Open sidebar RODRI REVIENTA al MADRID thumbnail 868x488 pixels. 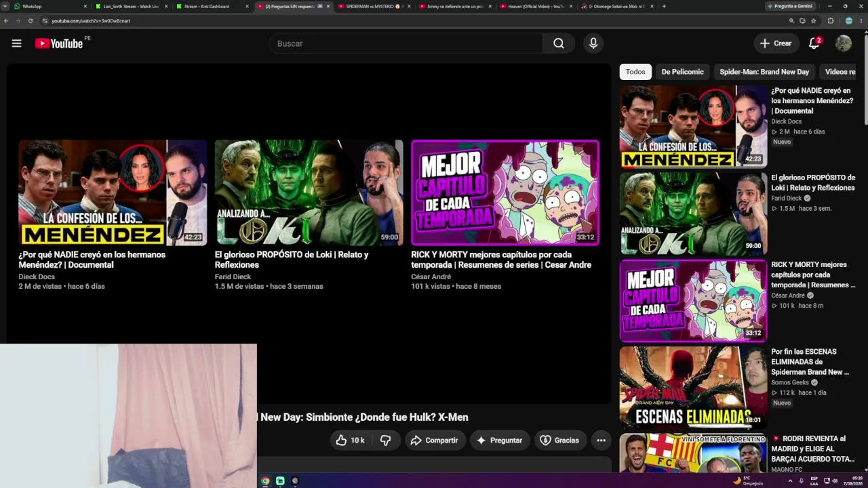[694, 453]
